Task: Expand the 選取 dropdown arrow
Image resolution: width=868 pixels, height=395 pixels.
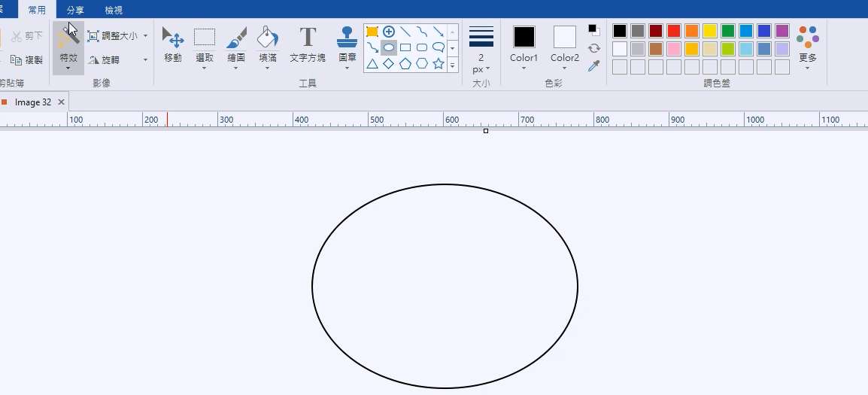Action: point(205,68)
